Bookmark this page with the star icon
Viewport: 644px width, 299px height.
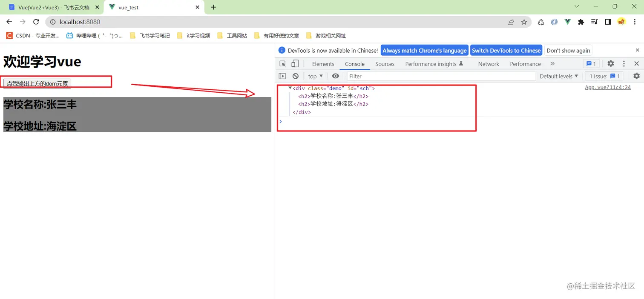[524, 22]
